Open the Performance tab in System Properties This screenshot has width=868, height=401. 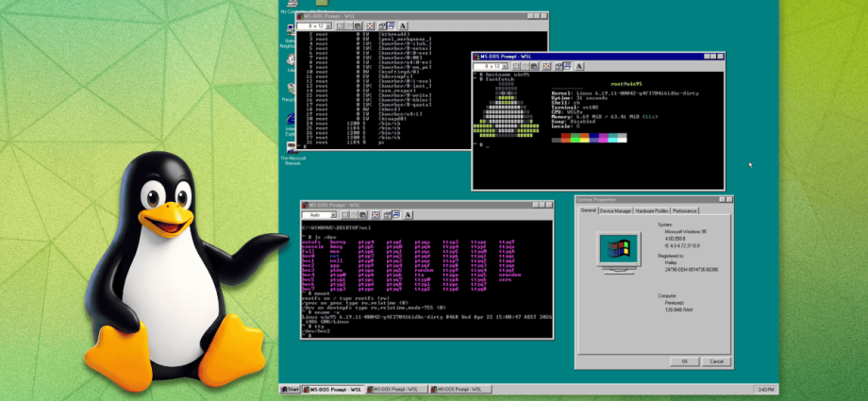pos(685,211)
